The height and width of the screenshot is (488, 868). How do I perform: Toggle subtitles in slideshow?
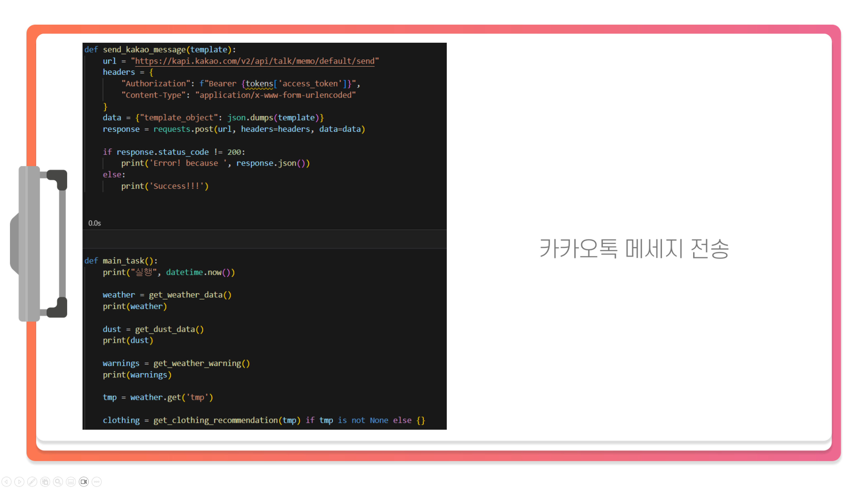point(71,482)
